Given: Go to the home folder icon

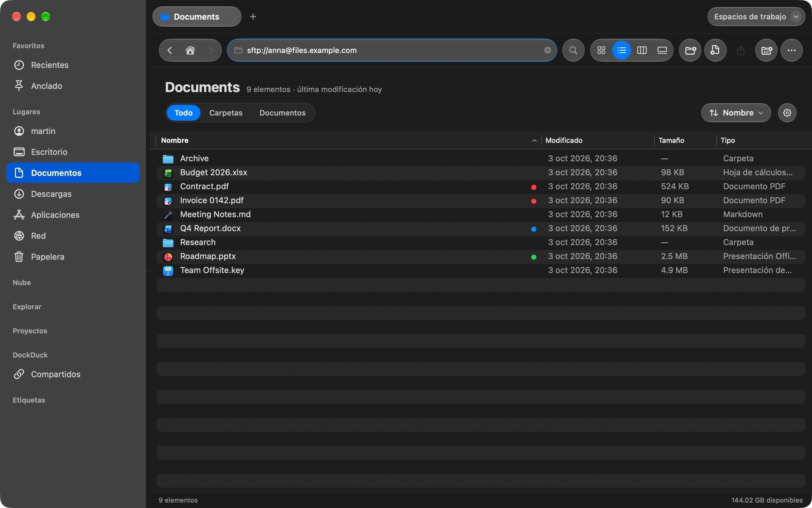Looking at the screenshot, I should 190,50.
